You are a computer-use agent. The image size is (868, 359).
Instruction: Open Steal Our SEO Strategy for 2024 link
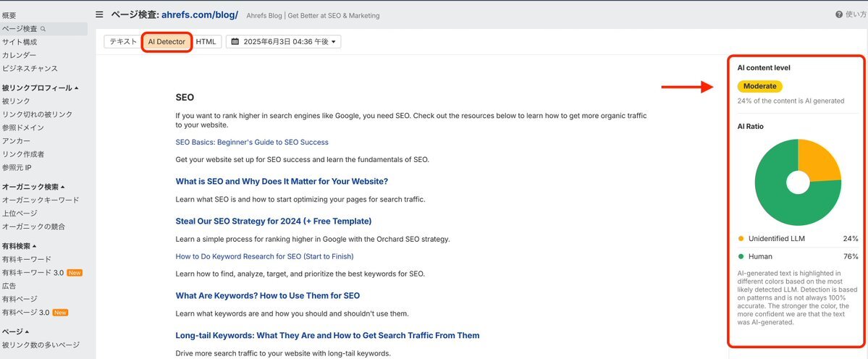pos(274,221)
